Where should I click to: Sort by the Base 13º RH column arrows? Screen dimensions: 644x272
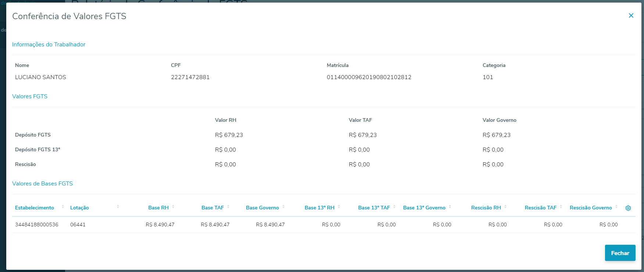(x=339, y=207)
